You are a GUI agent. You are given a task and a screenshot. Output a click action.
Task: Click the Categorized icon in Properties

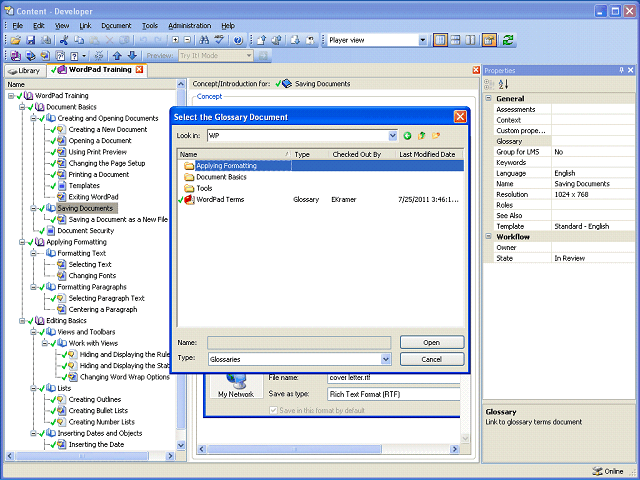click(x=489, y=84)
